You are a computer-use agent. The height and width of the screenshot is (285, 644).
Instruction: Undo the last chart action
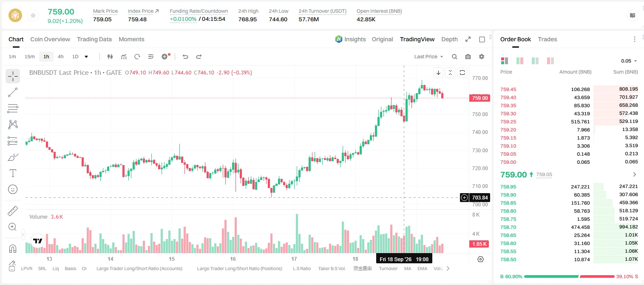[185, 57]
